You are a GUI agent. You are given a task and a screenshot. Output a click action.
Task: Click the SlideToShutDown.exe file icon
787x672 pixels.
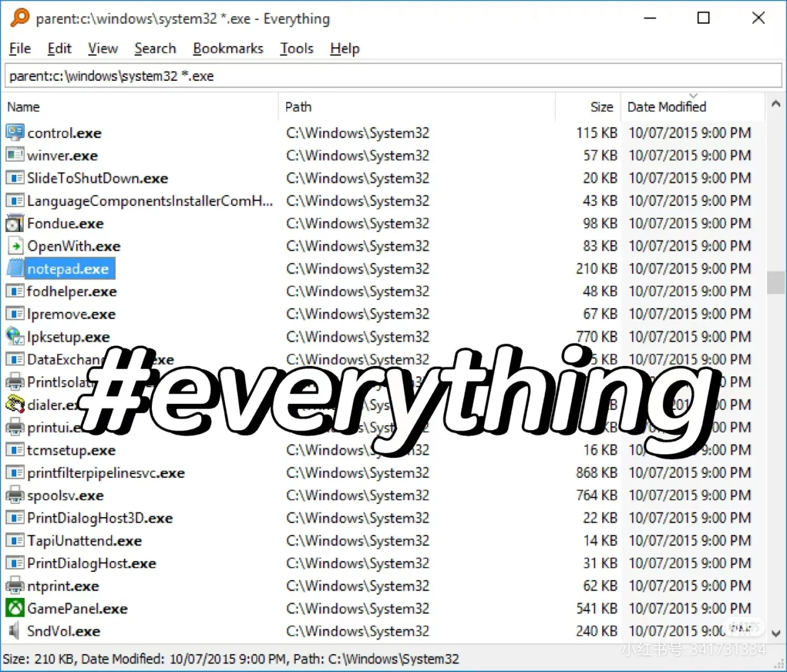coord(15,178)
